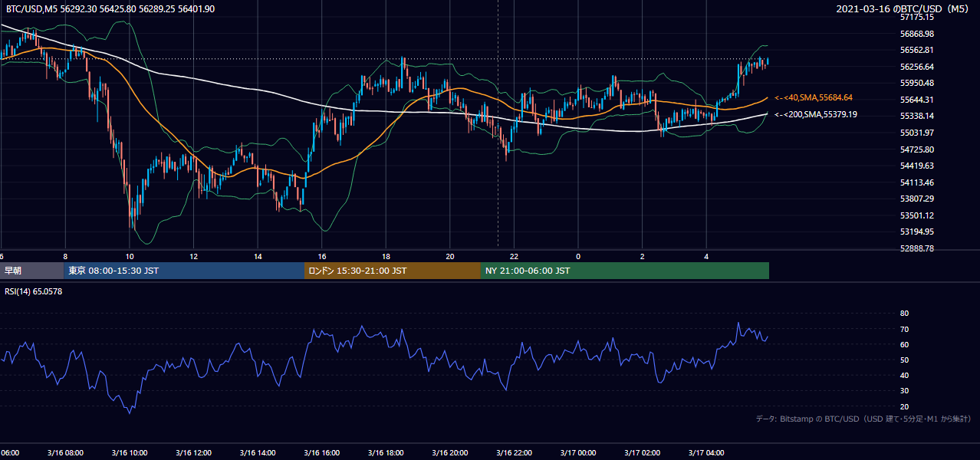Click the RSI scale value 70
The width and height of the screenshot is (980, 460).
(x=904, y=329)
